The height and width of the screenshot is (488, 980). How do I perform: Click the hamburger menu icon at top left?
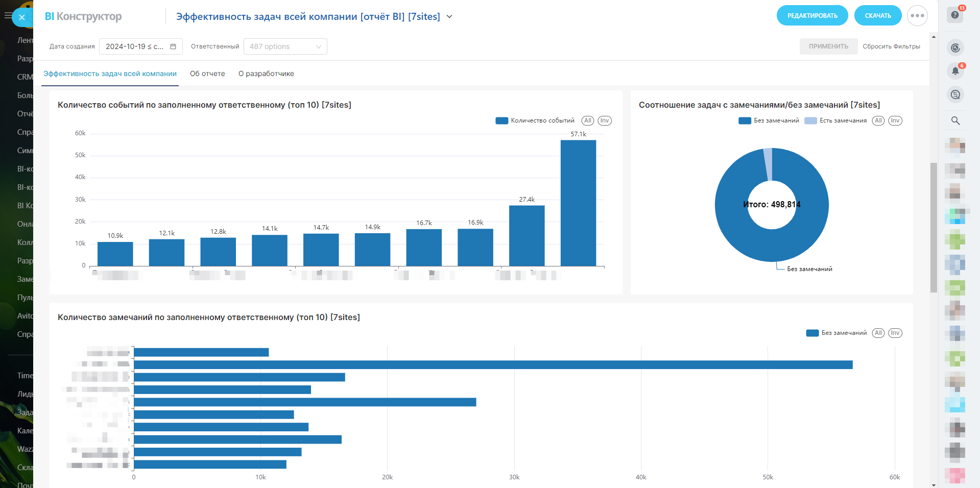point(8,15)
